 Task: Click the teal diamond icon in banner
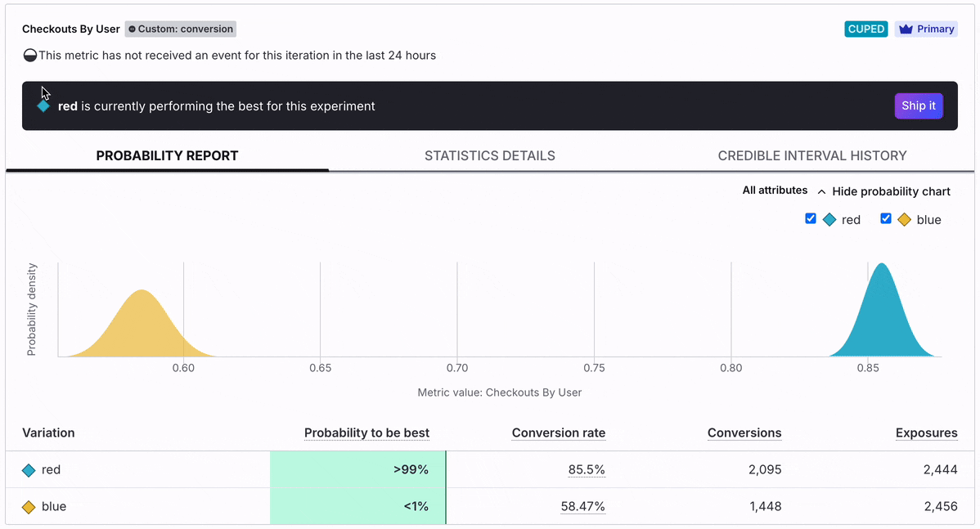[43, 106]
